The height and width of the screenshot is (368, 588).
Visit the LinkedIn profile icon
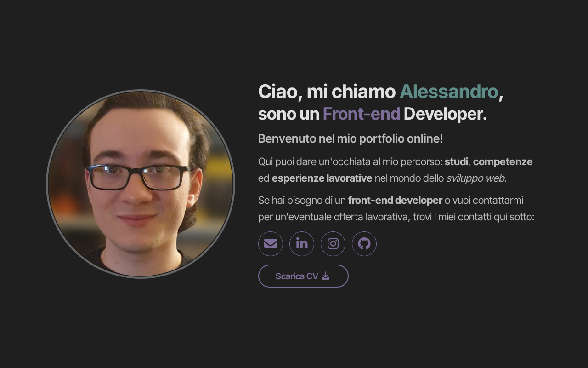302,244
